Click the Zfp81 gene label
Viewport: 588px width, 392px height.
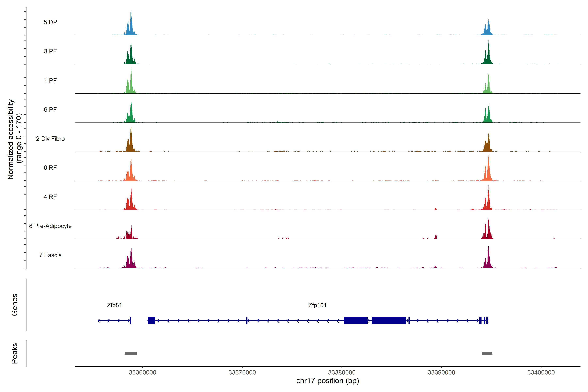pyautogui.click(x=114, y=305)
